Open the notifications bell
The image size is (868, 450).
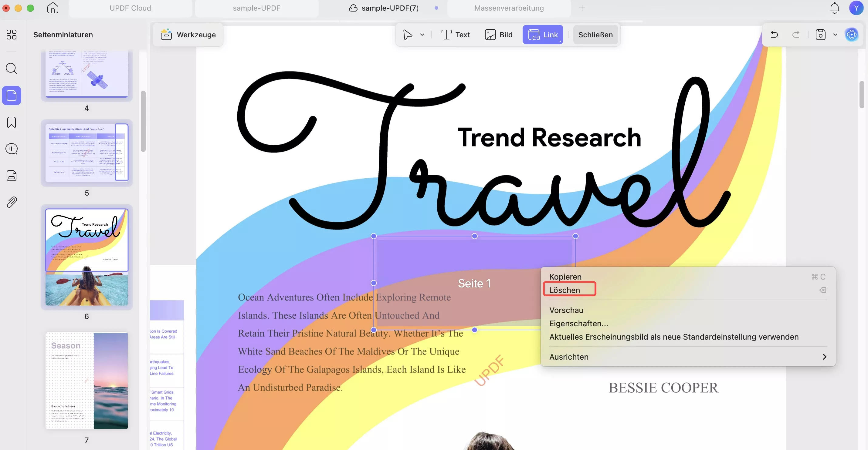tap(834, 8)
